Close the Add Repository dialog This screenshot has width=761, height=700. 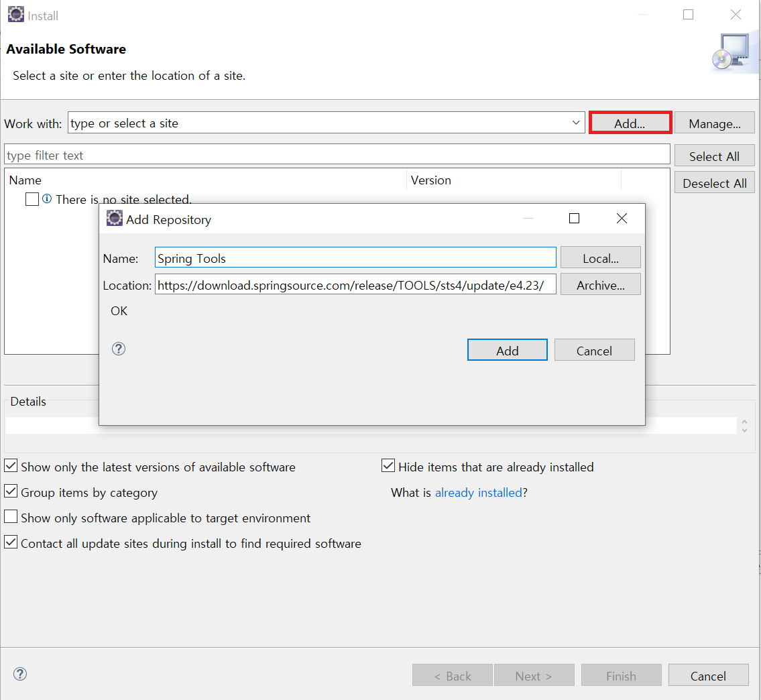pos(622,219)
